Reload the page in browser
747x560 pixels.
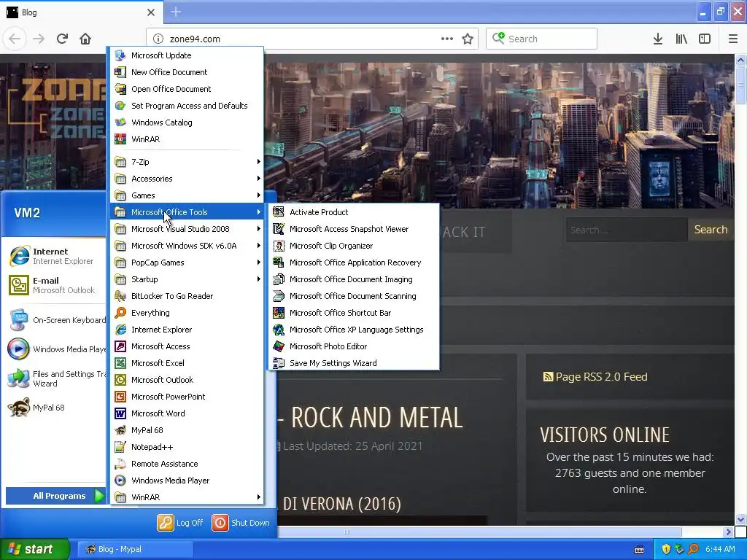[x=62, y=39]
